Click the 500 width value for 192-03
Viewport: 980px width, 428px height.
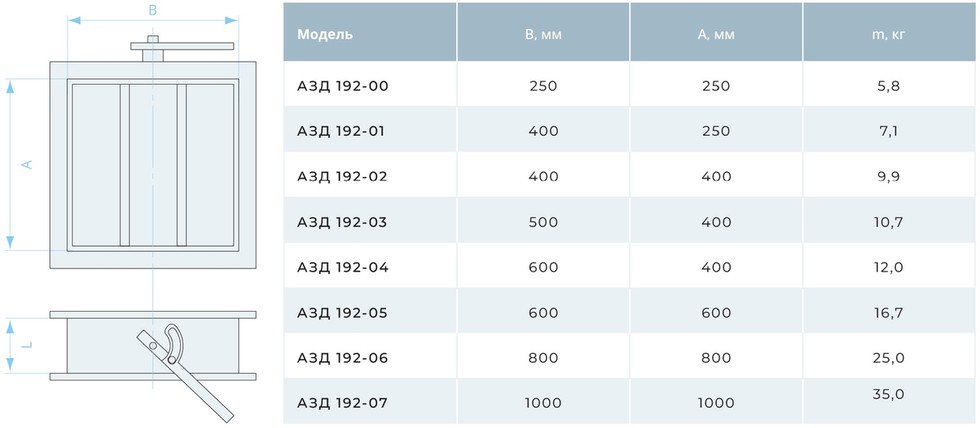(543, 222)
